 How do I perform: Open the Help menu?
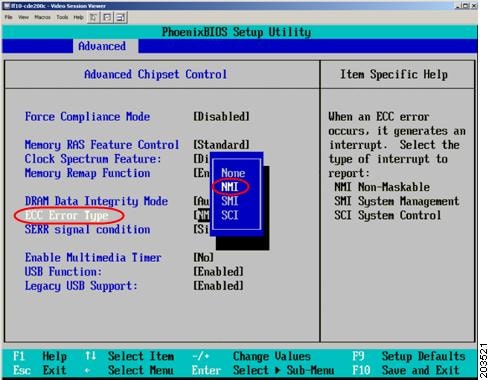point(79,17)
